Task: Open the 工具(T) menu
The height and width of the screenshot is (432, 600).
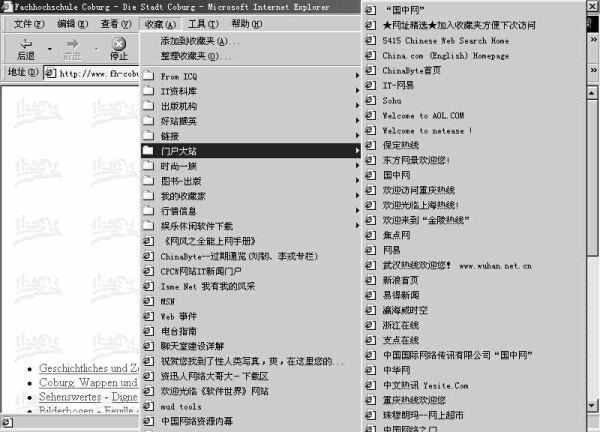Action: 203,24
